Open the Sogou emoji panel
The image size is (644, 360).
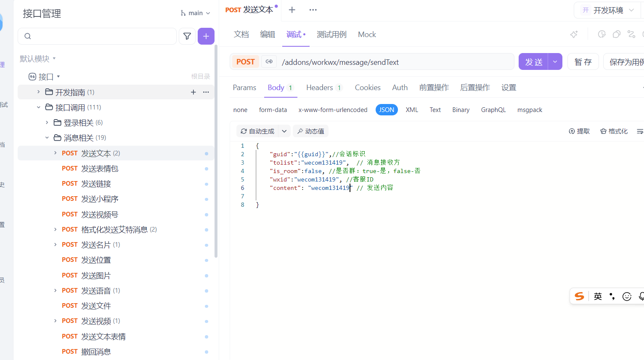click(627, 296)
